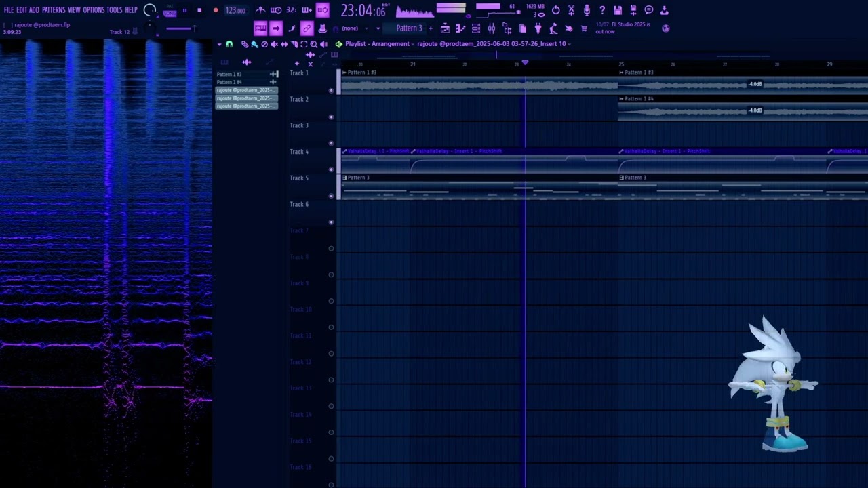Open the playlist options dropdown arrow

pos(219,44)
